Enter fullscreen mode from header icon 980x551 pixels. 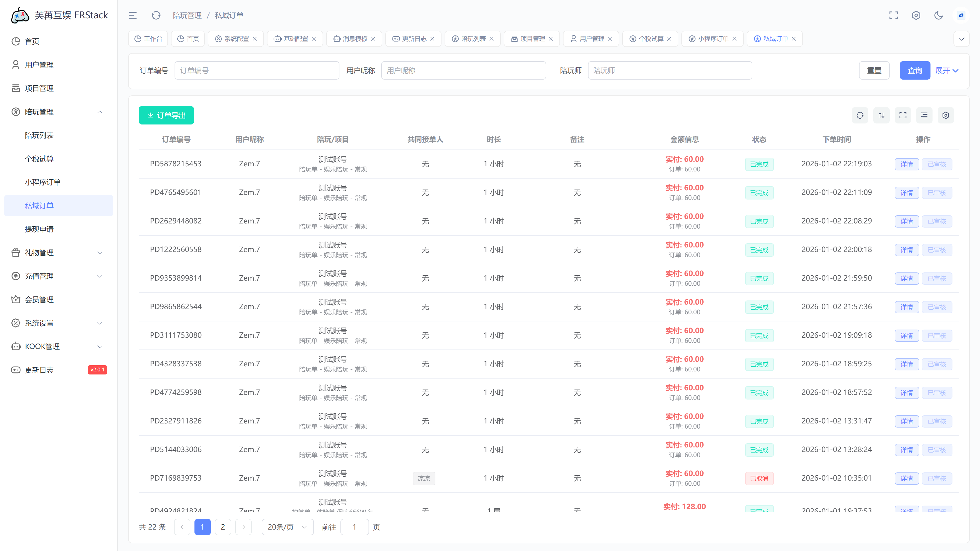(893, 15)
